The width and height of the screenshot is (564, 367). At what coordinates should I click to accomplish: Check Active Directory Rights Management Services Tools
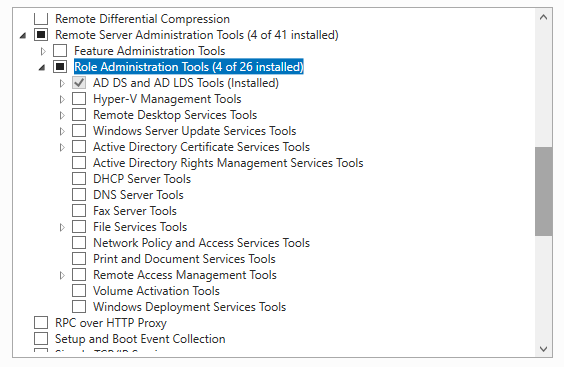[x=79, y=163]
